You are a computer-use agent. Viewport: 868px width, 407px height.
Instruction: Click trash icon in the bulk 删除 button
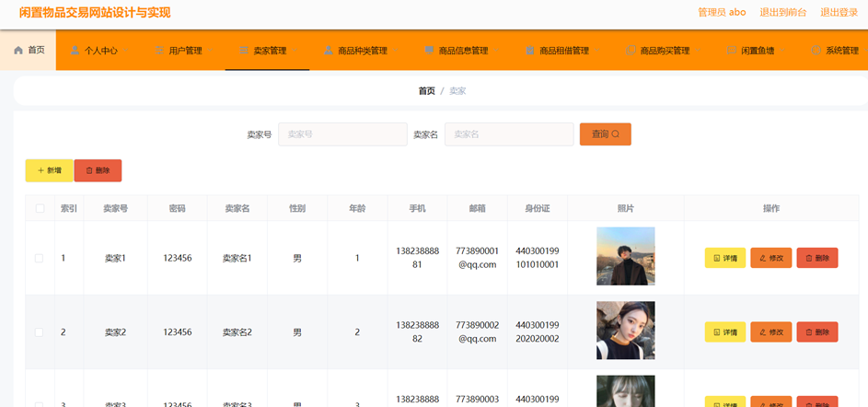89,170
